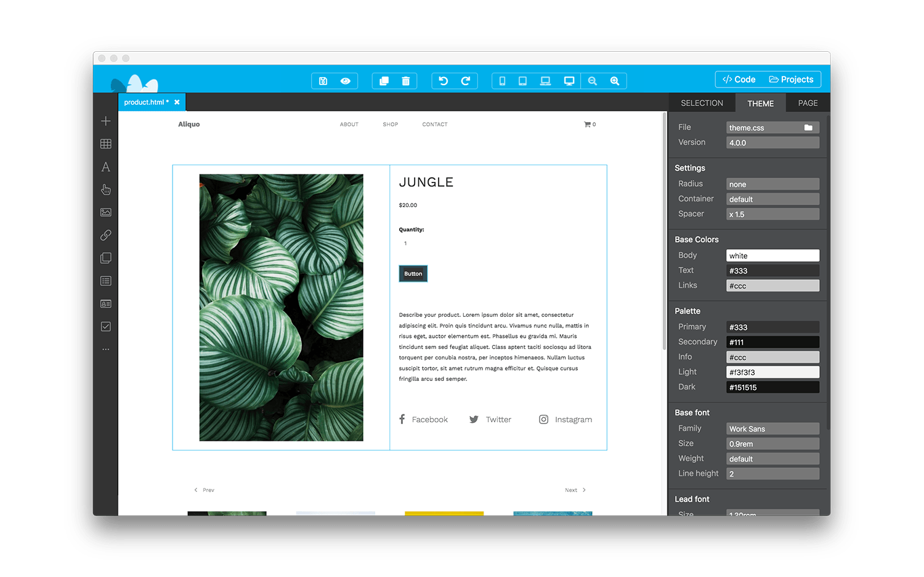This screenshot has height=577, width=924.
Task: Go to Prev product
Action: coord(205,490)
